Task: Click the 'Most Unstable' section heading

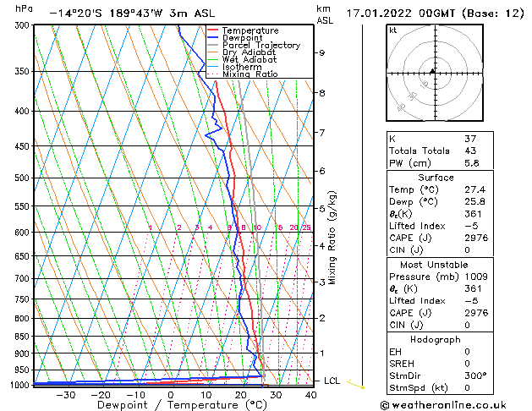Action: point(434,265)
